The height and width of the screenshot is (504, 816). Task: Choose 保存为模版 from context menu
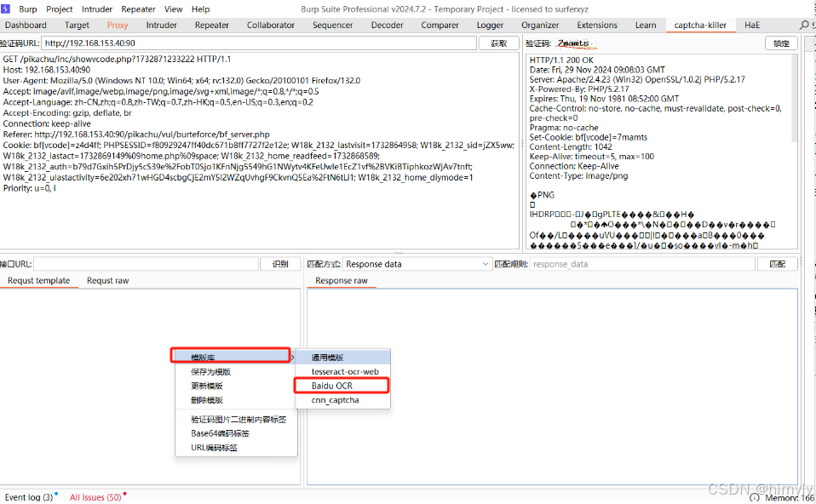click(210, 372)
